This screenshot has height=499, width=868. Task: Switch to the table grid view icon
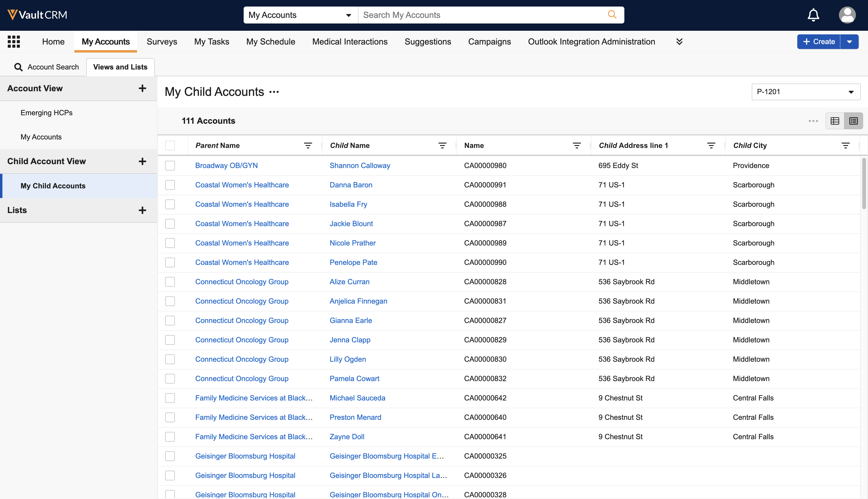tap(835, 121)
